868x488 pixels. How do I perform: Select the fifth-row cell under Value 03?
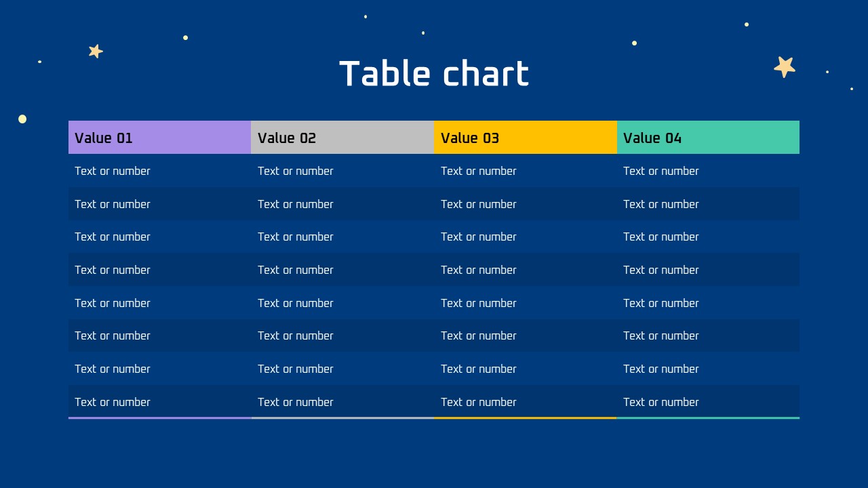click(526, 303)
